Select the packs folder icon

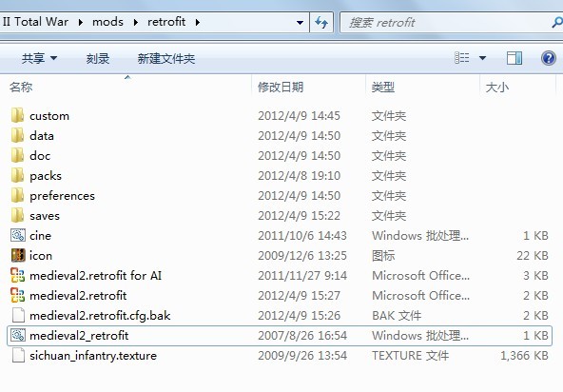[x=17, y=176]
